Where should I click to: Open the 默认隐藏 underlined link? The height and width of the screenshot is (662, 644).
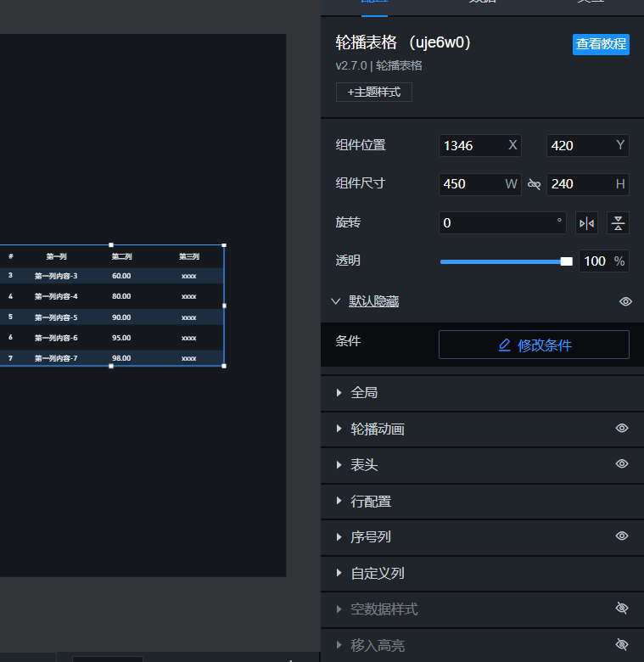(373, 301)
